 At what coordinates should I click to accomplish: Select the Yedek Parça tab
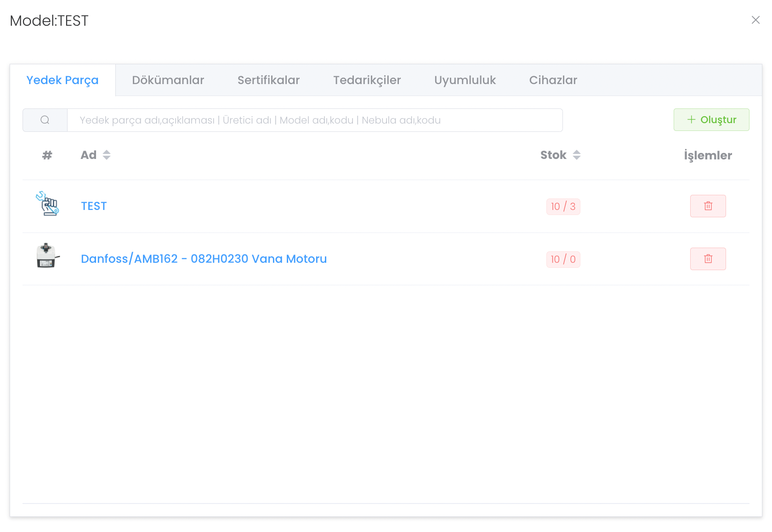point(62,80)
